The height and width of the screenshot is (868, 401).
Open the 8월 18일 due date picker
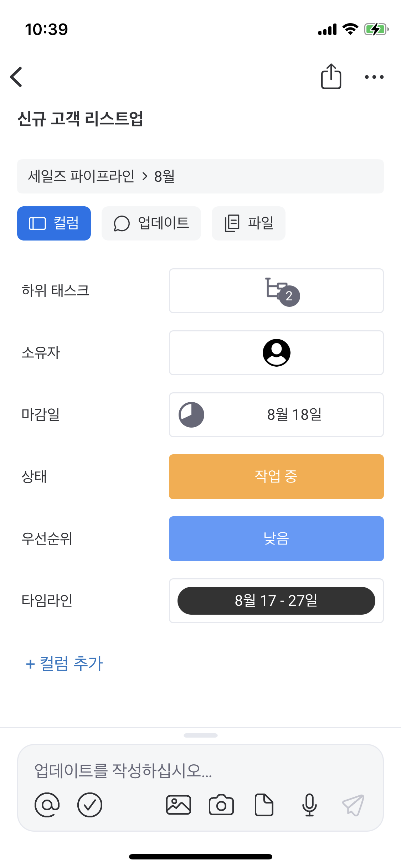pos(276,415)
